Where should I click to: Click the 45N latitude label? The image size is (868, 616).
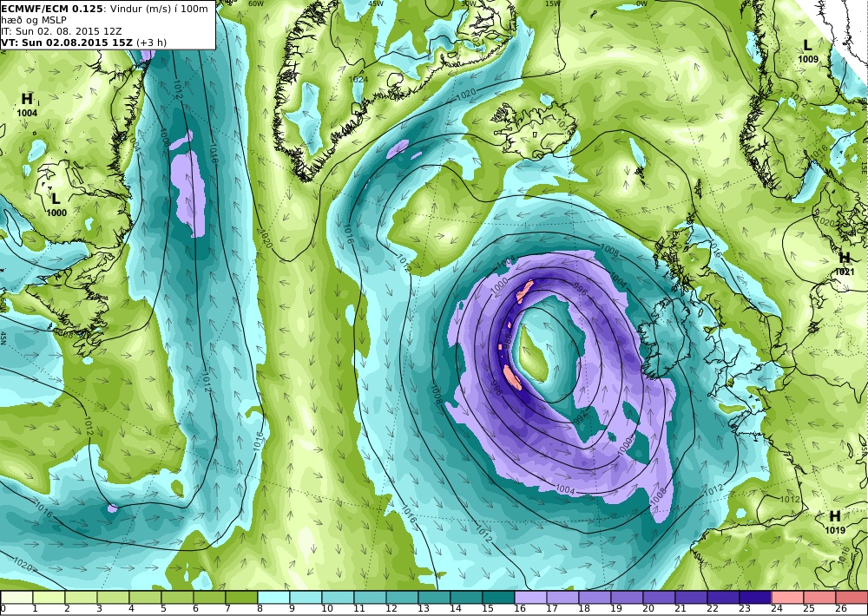[3, 338]
